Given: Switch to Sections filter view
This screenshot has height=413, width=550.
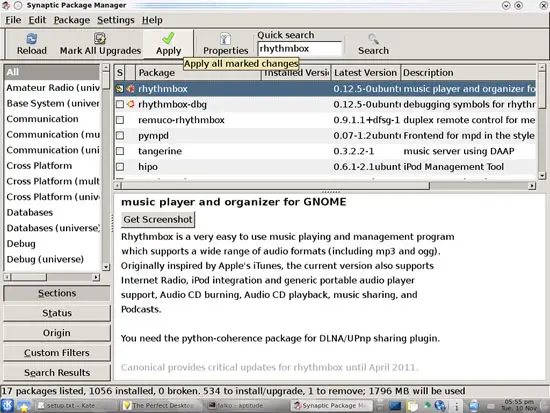Looking at the screenshot, I should pos(57,293).
